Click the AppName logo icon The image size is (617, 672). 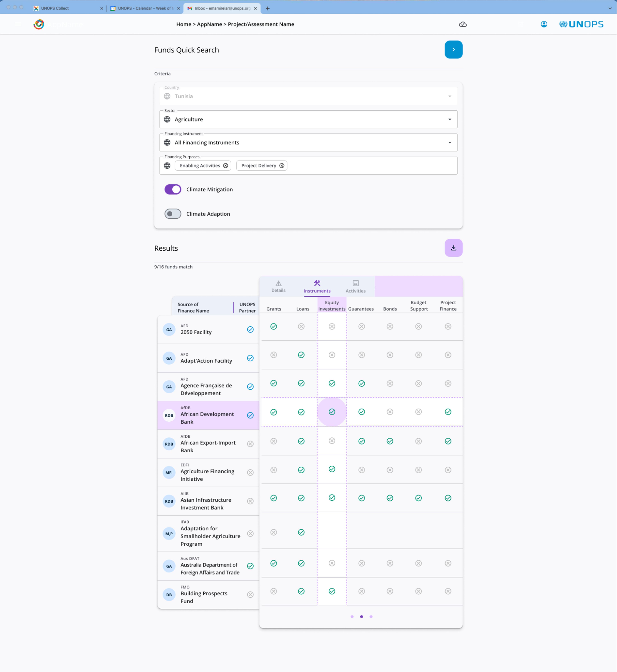(39, 24)
